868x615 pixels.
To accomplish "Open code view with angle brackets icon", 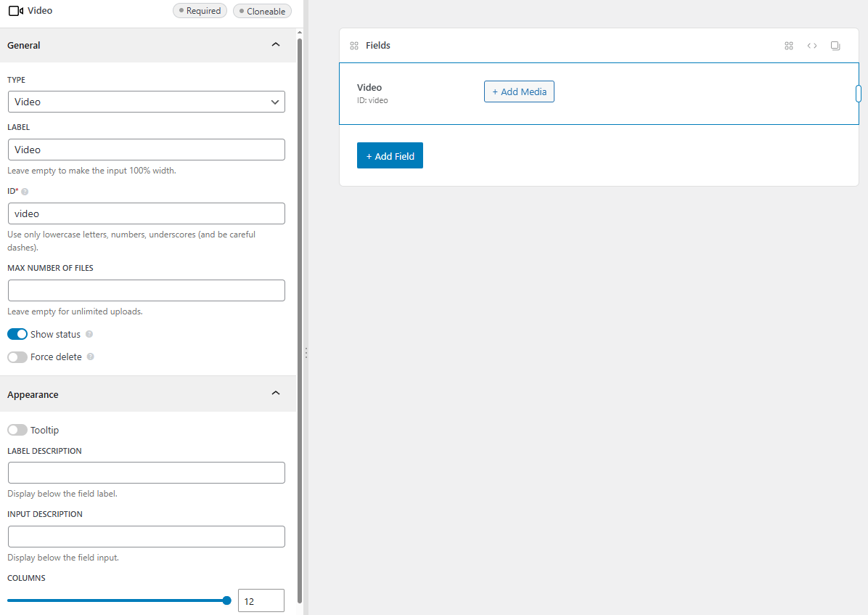I will (x=812, y=46).
